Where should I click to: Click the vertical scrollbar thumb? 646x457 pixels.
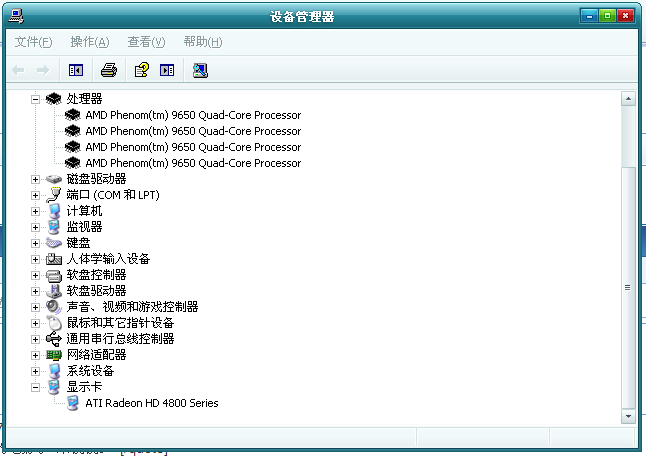click(x=628, y=287)
